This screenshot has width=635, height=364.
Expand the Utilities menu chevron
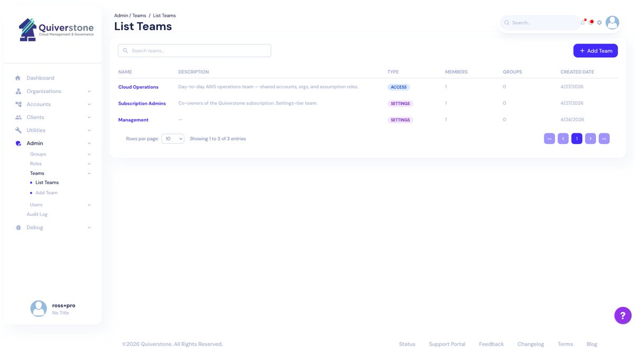(89, 130)
